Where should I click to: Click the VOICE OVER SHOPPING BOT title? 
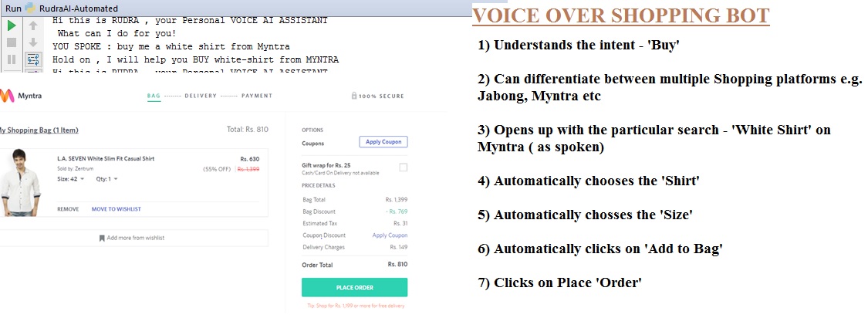(620, 15)
